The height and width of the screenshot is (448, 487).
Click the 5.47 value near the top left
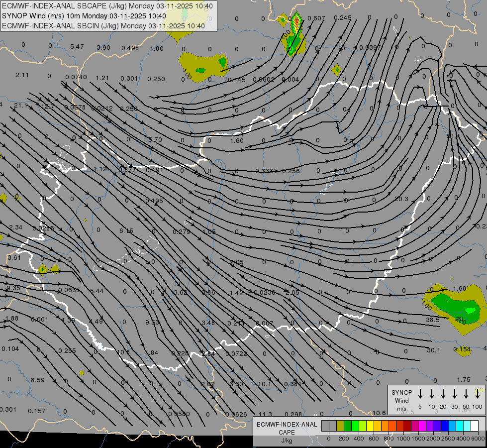click(x=77, y=47)
